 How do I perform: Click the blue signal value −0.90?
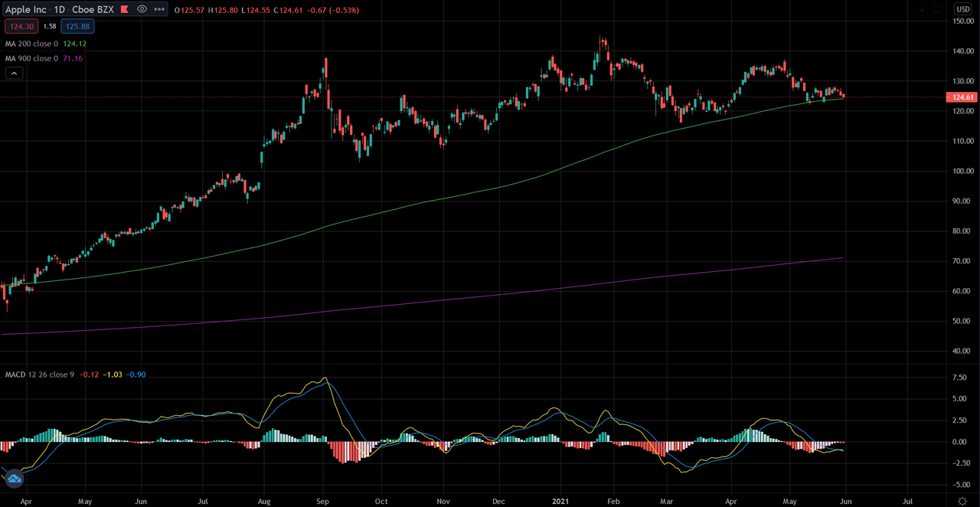[x=136, y=375]
